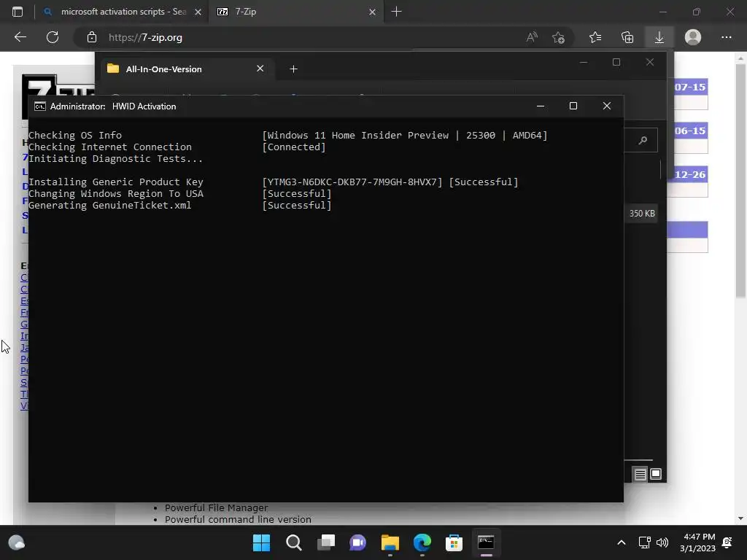The width and height of the screenshot is (747, 560).
Task: Activate Read aloud icon in Edge
Action: coord(532,37)
